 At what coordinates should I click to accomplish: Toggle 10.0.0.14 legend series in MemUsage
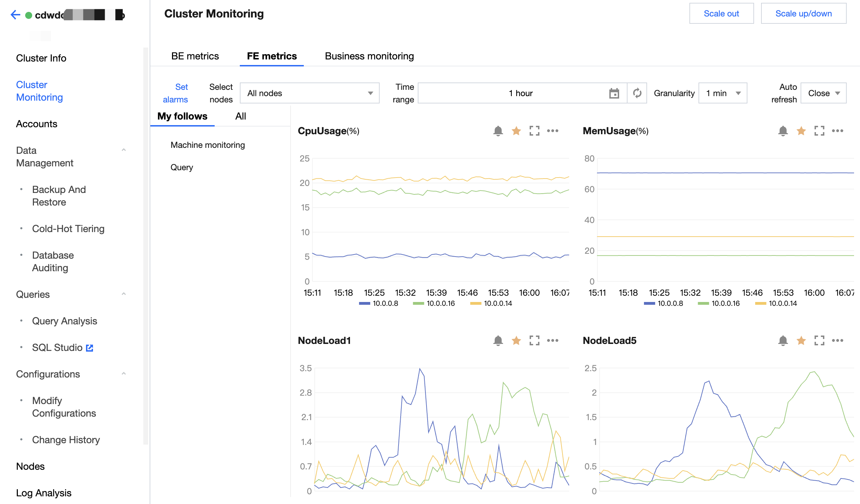coord(776,303)
